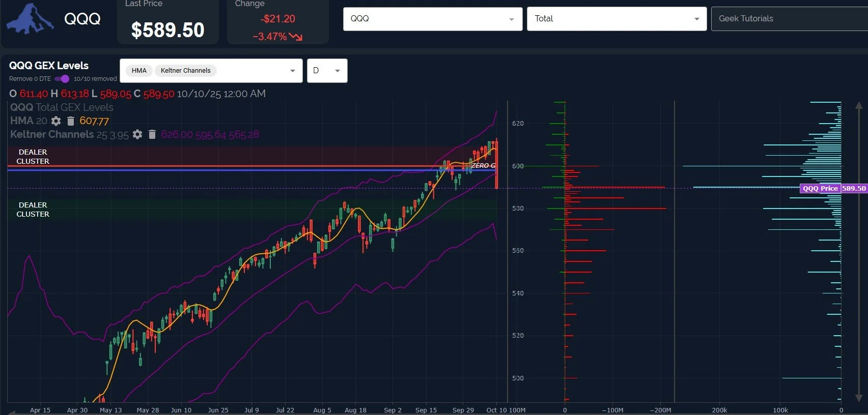Toggle the Remove 0 DTE switch
The width and height of the screenshot is (868, 415).
62,79
